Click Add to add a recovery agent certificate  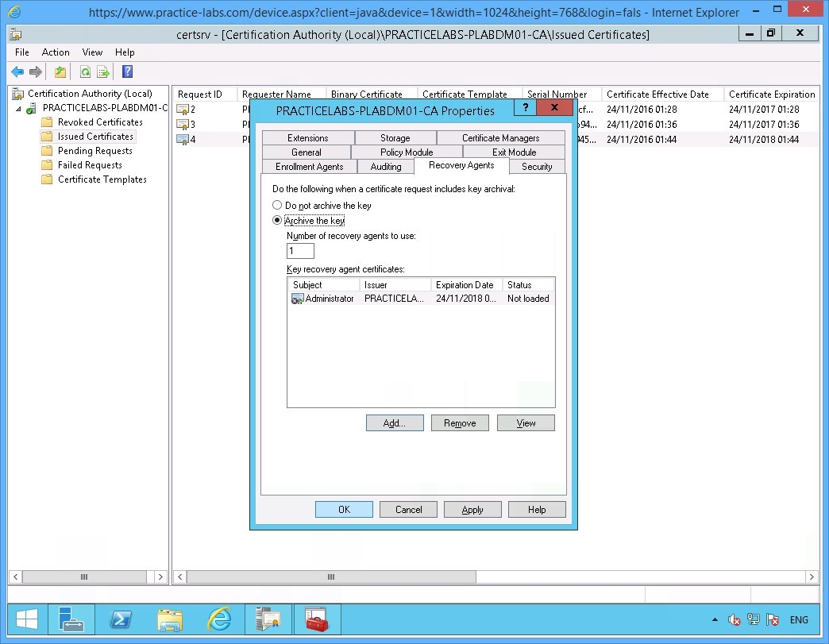395,422
